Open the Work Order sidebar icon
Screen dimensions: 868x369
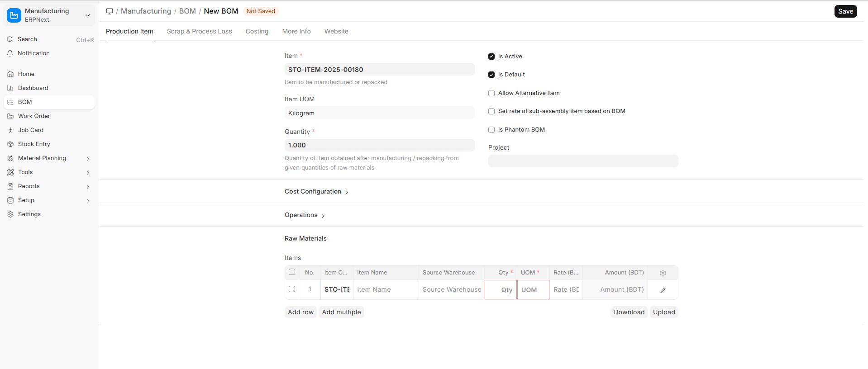(10, 116)
